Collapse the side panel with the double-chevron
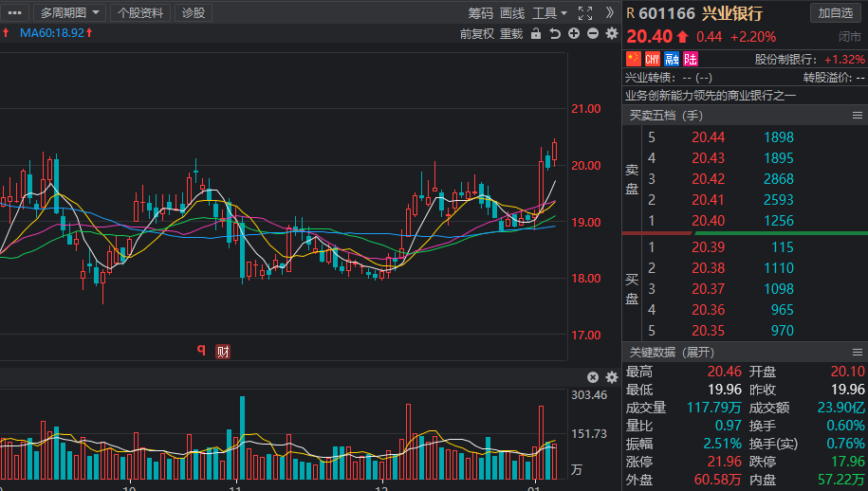 610,12
